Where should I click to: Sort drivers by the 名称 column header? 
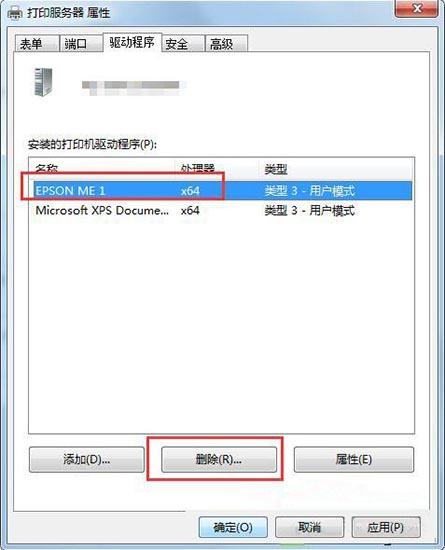pos(102,169)
